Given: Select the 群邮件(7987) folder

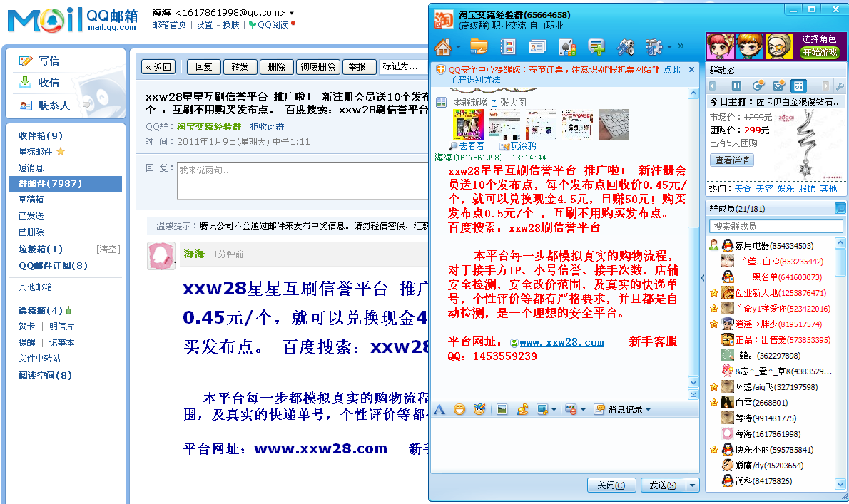Looking at the screenshot, I should point(50,184).
